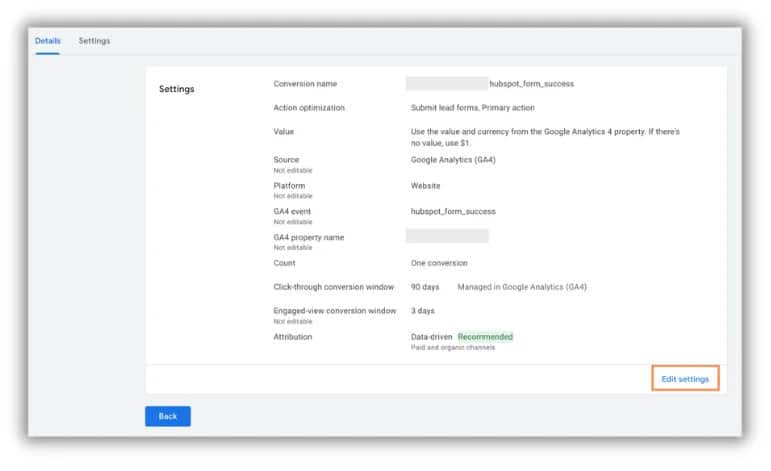Click 'Not editable' under Platform
Image resolution: width=771 pixels, height=471 pixels.
[x=293, y=196]
